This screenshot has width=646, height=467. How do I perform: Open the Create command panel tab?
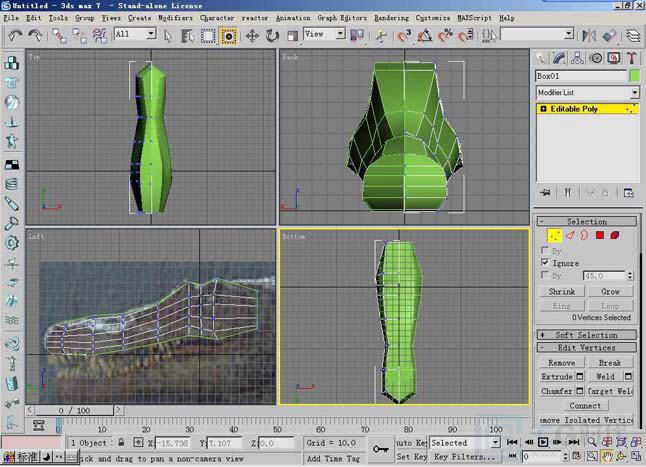(x=541, y=58)
